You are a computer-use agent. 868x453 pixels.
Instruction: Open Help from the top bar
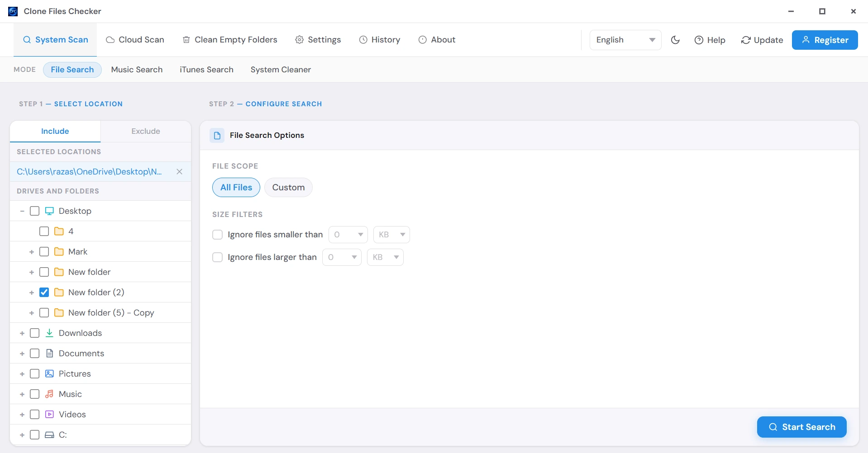[710, 40]
